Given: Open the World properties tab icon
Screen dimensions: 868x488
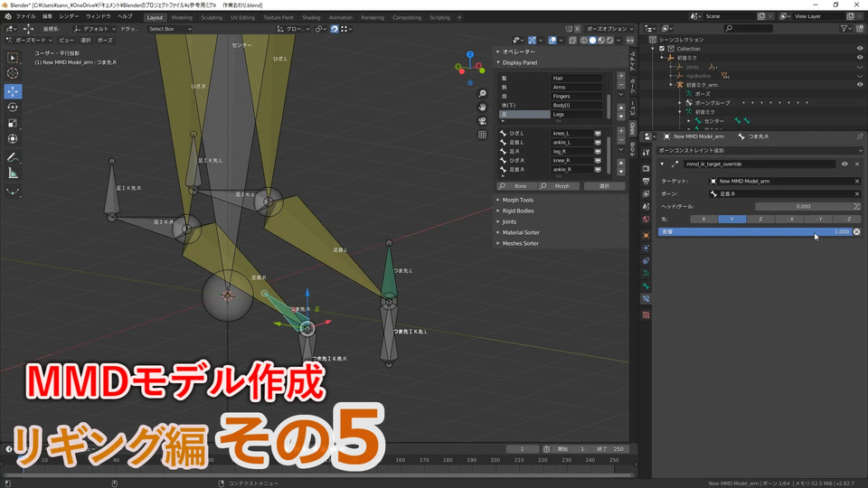Looking at the screenshot, I should point(646,219).
